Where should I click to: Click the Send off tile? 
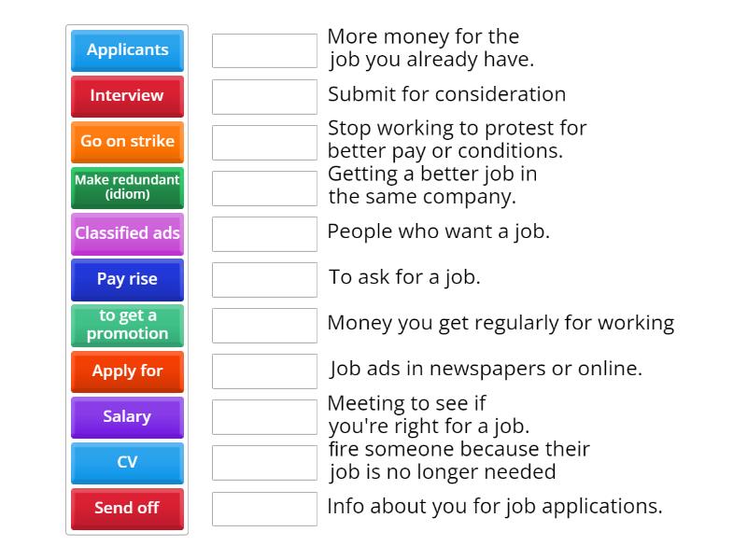pos(127,509)
